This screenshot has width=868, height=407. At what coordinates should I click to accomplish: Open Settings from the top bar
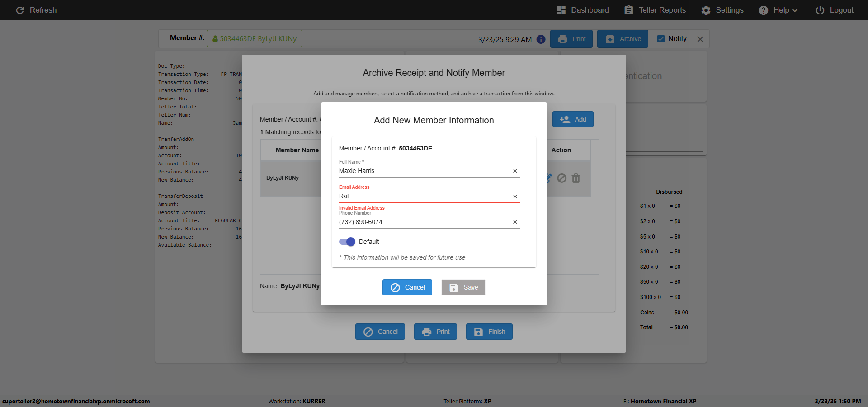pos(722,10)
